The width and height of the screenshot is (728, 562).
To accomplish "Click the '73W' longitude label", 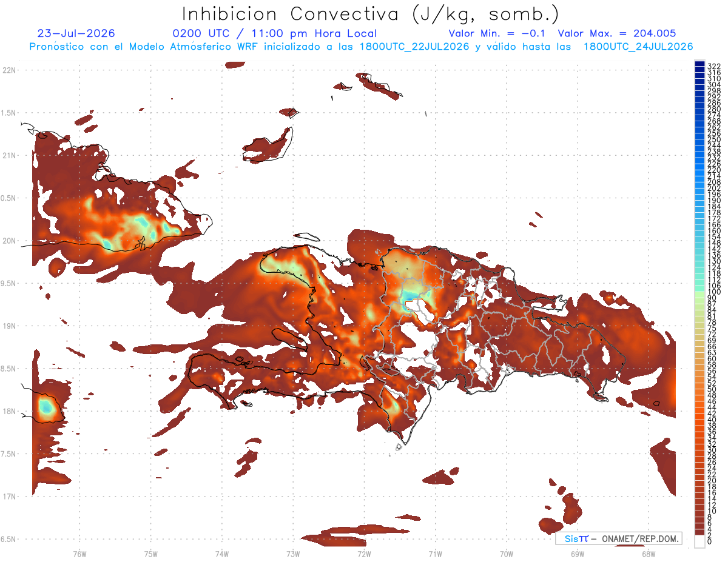I will coord(293,554).
